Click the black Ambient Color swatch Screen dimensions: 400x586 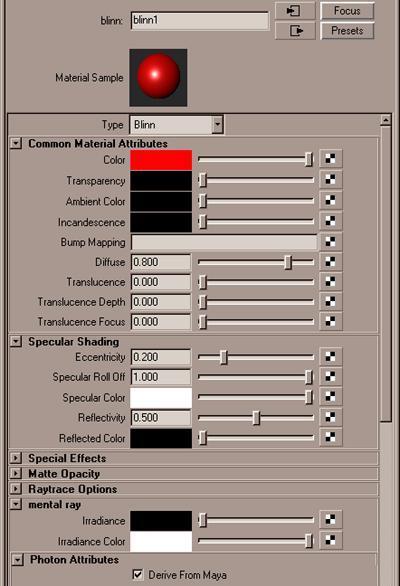[x=161, y=201]
